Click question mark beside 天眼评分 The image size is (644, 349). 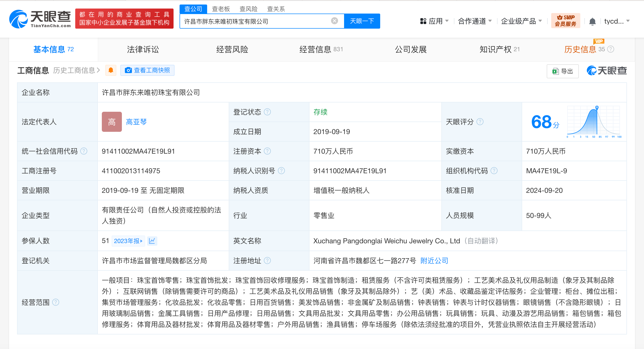tap(480, 122)
